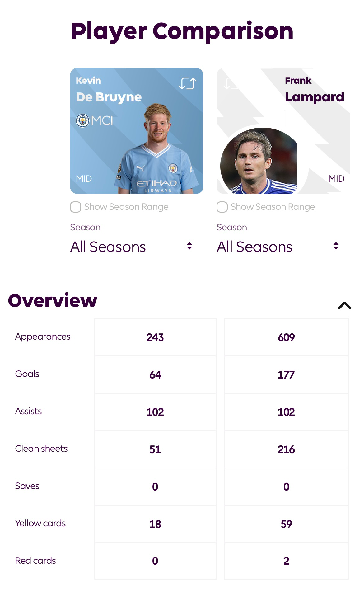The height and width of the screenshot is (593, 364).
Task: Click the Overview section heading
Action: point(53,300)
